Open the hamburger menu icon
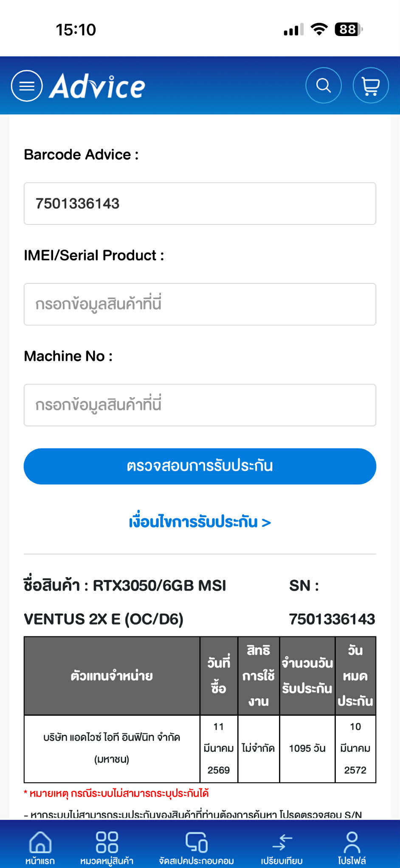 pyautogui.click(x=27, y=86)
